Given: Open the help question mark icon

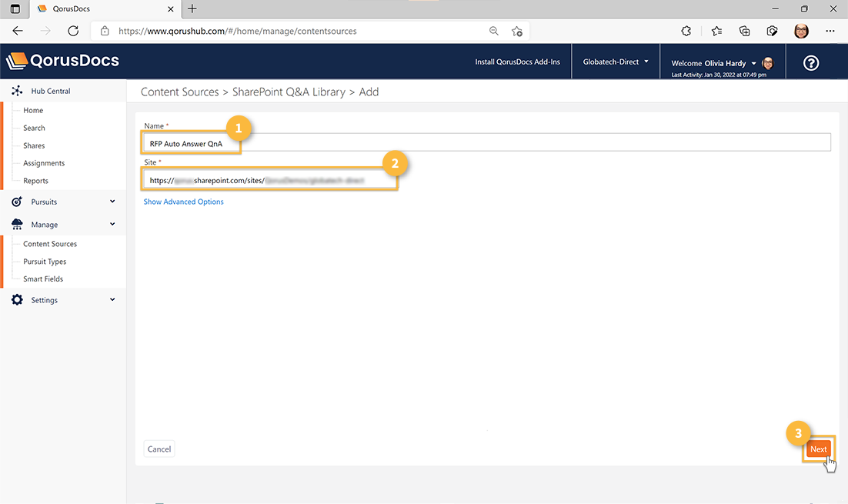Looking at the screenshot, I should click(x=811, y=63).
